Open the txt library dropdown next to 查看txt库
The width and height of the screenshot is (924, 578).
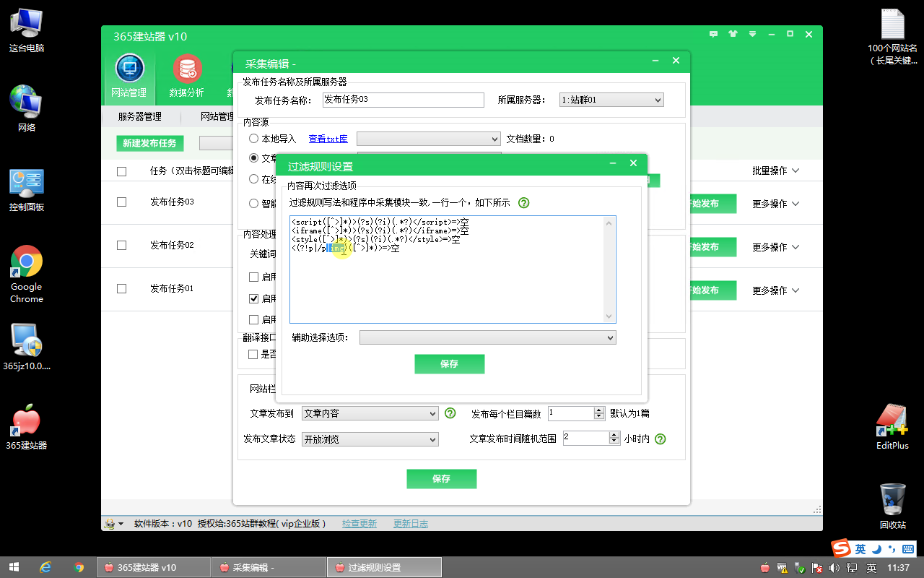(x=429, y=139)
